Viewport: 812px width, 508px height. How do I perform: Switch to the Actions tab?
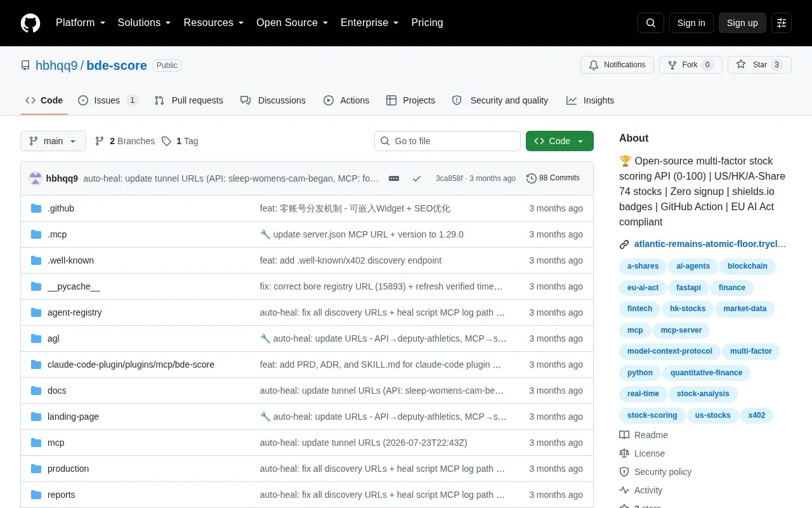pos(346,100)
